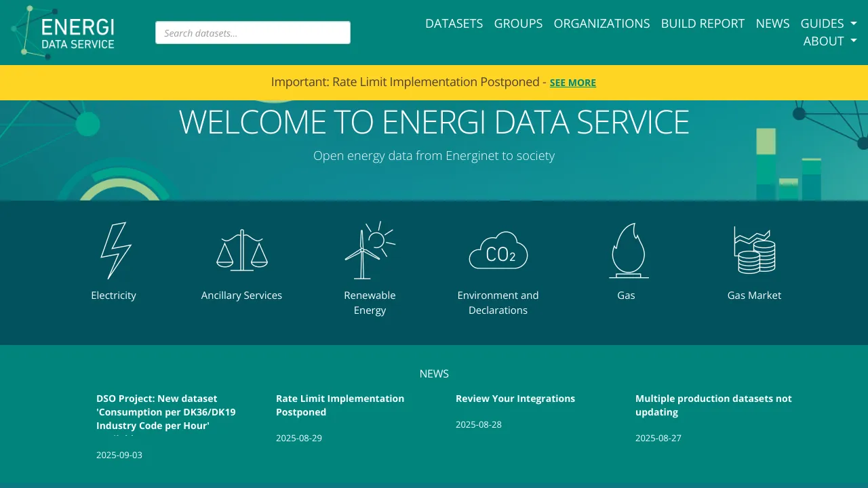Open the Renewable Energy wind turbine icon
This screenshot has height=488, width=868.
(370, 250)
